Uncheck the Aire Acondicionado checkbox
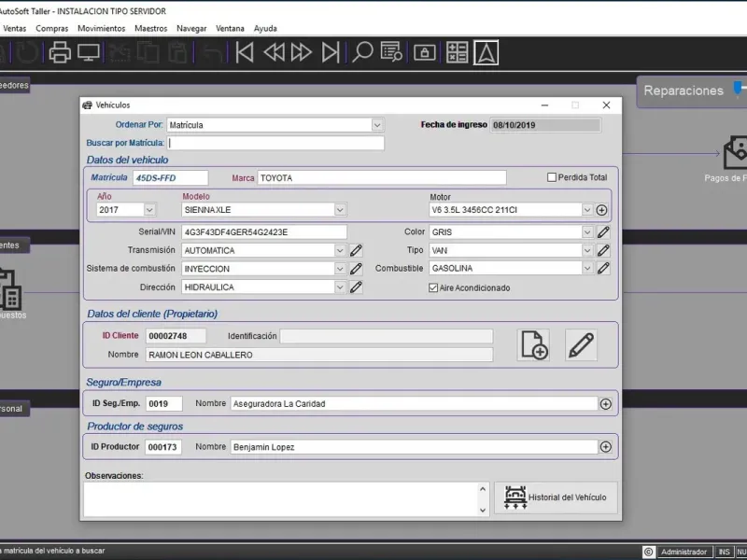Image resolution: width=747 pixels, height=560 pixels. point(433,287)
